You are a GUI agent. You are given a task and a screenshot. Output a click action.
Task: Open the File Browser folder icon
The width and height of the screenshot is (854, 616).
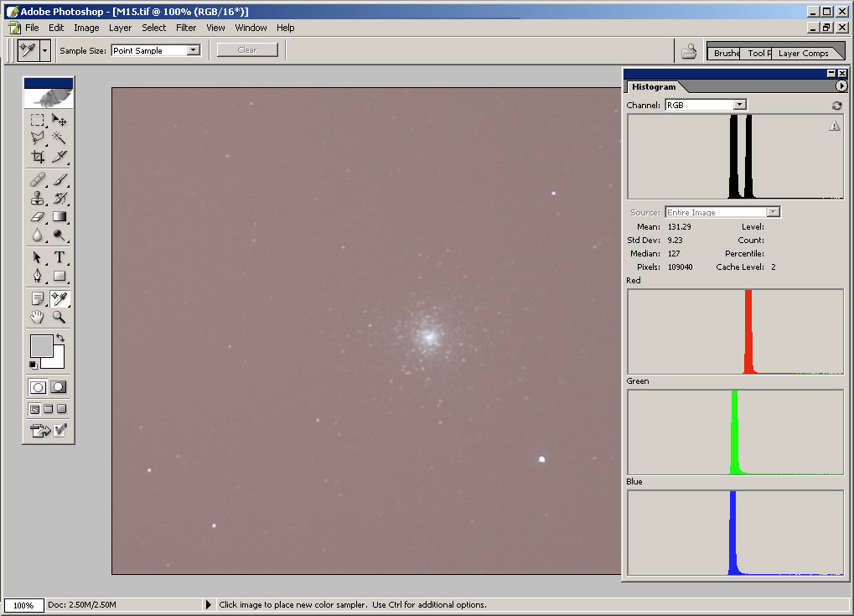(x=689, y=52)
